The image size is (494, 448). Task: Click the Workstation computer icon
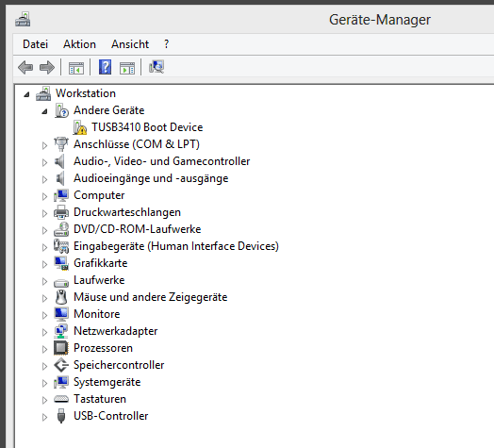click(43, 93)
